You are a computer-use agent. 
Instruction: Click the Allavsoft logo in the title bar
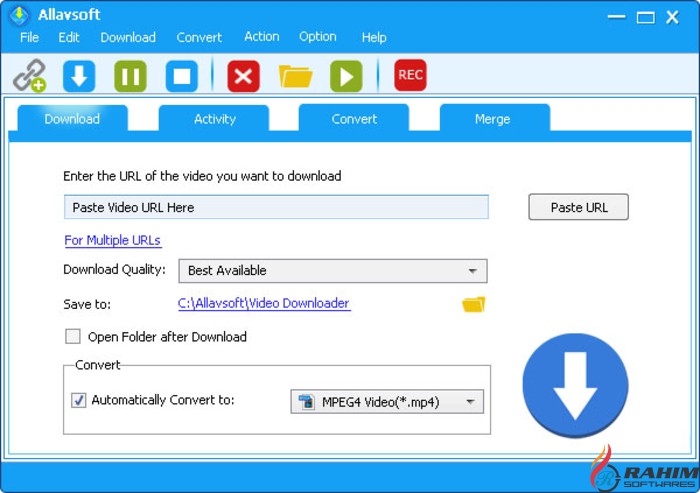[19, 16]
